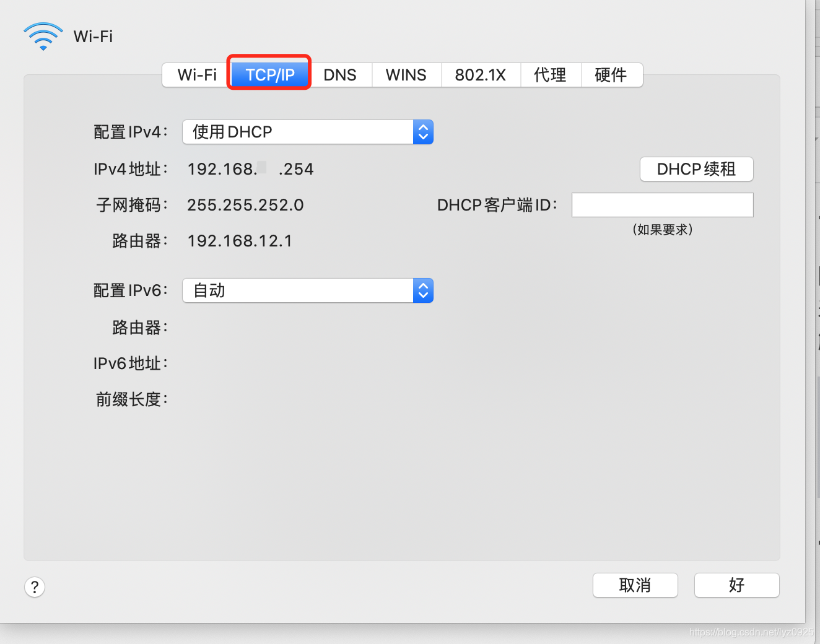This screenshot has width=820, height=644.
Task: Select the subnet mask value 255.255.252.0
Action: 245,205
